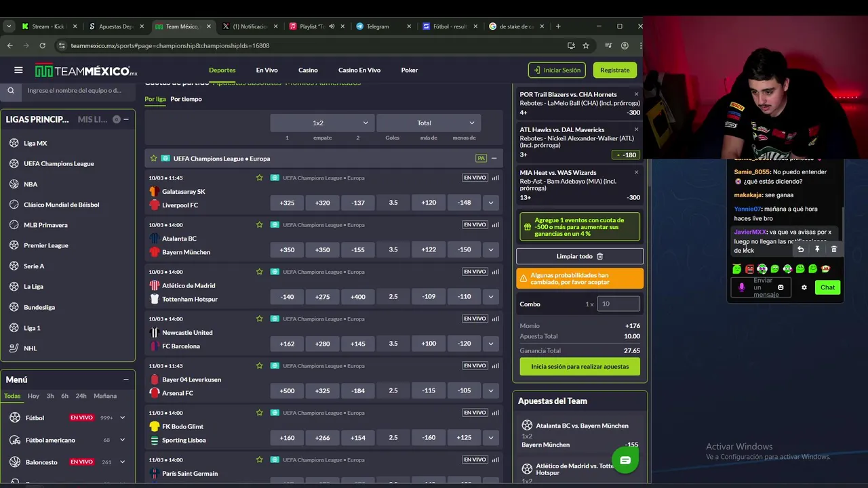Favorite the UEFA Champions League header star
The width and height of the screenshot is (868, 488).
pyautogui.click(x=154, y=158)
